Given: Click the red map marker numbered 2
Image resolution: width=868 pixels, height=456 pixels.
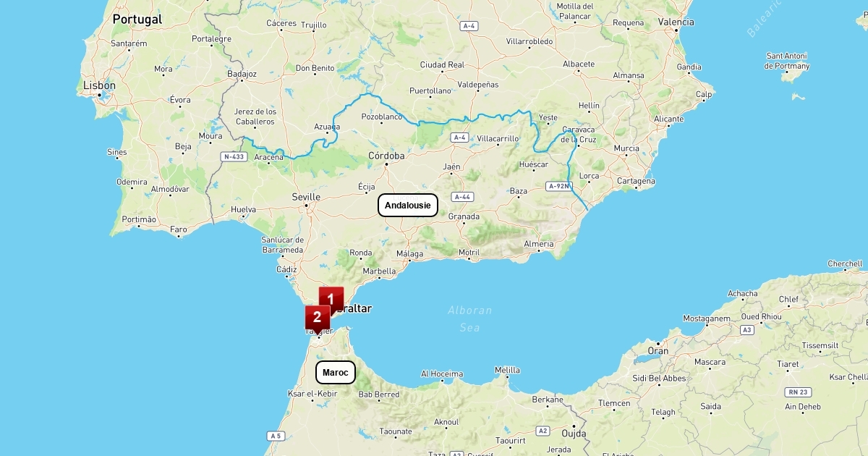Looking at the screenshot, I should [x=318, y=318].
